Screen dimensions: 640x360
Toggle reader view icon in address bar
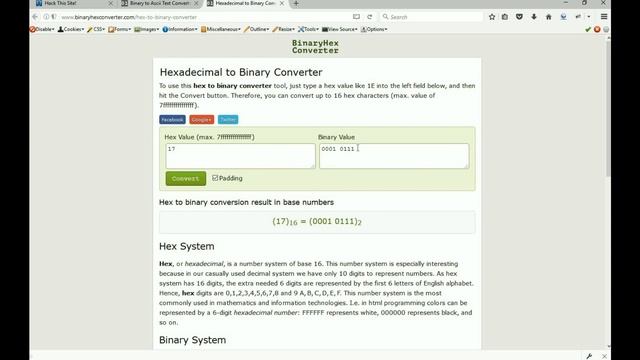[x=356, y=17]
